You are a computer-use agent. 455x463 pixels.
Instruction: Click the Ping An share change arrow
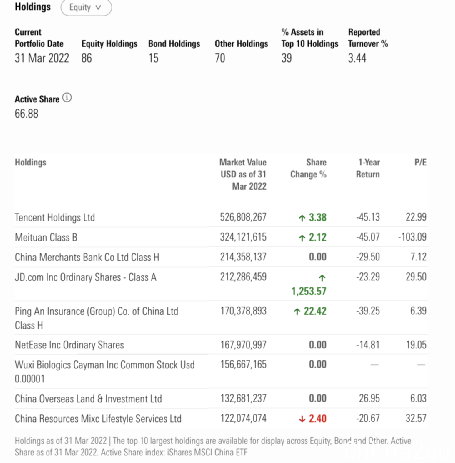297,312
